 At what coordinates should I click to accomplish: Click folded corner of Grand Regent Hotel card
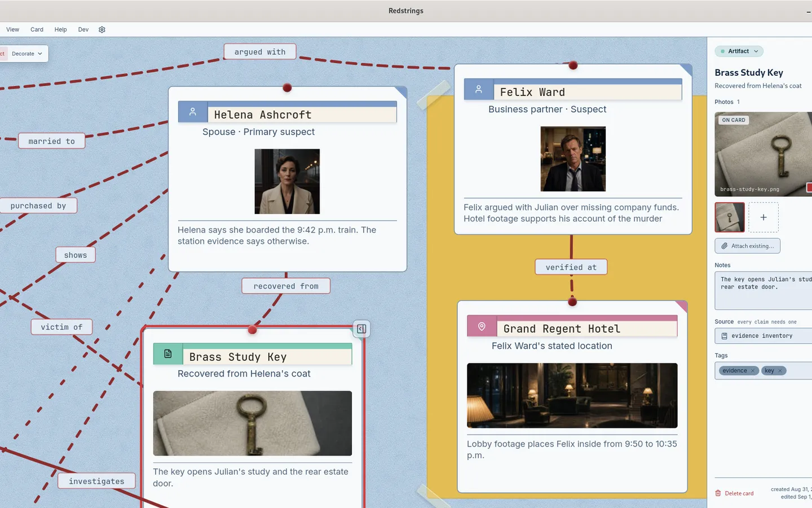point(682,306)
